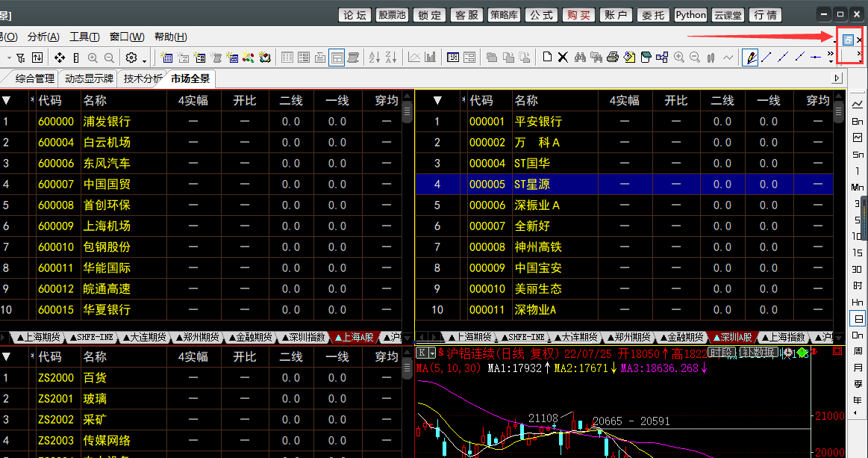Click the horizontal line segment drawing tool

816,57
